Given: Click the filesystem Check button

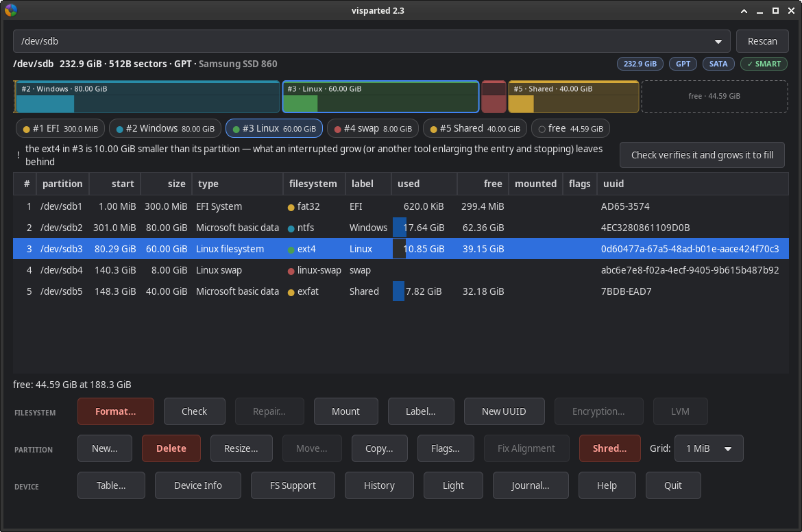Looking at the screenshot, I should pyautogui.click(x=195, y=411).
